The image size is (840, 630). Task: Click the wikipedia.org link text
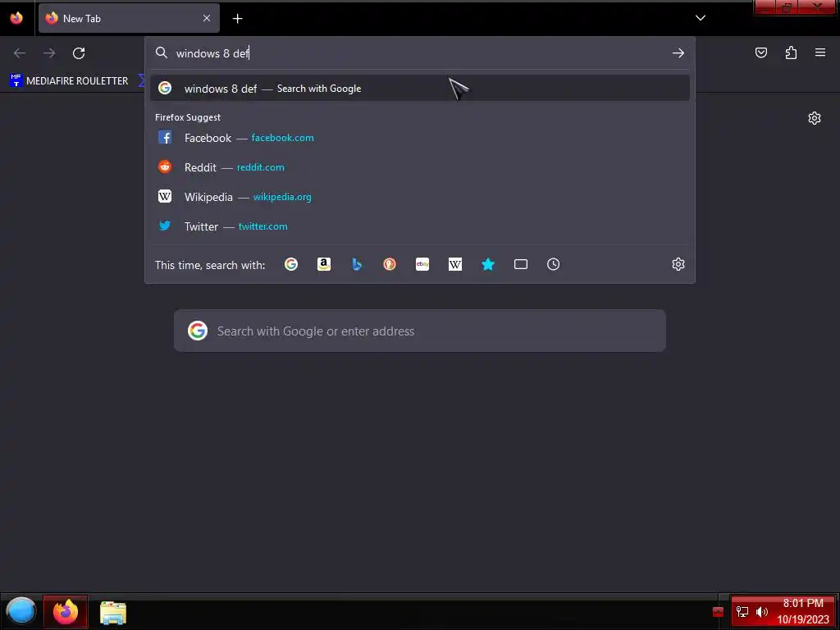pyautogui.click(x=282, y=197)
